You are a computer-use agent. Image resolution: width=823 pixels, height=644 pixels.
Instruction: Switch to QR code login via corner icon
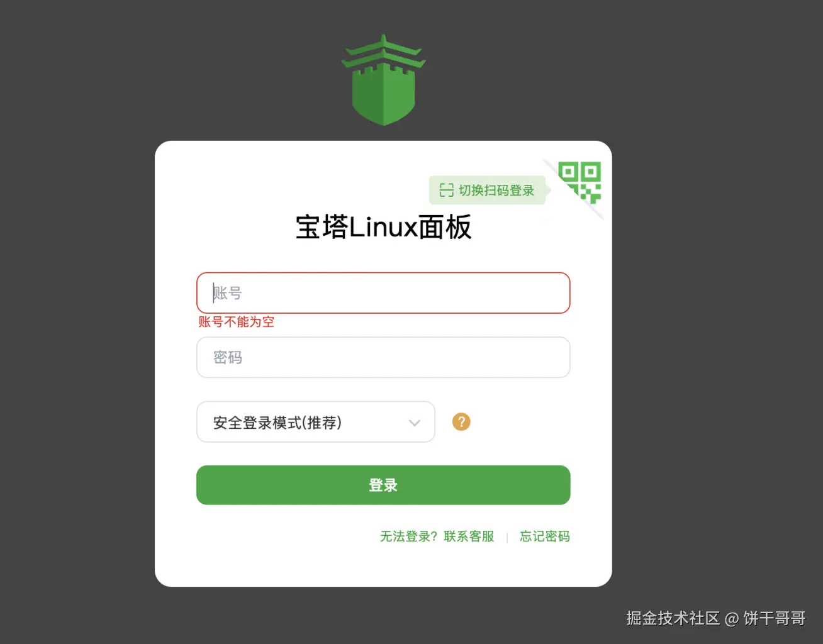tap(580, 182)
